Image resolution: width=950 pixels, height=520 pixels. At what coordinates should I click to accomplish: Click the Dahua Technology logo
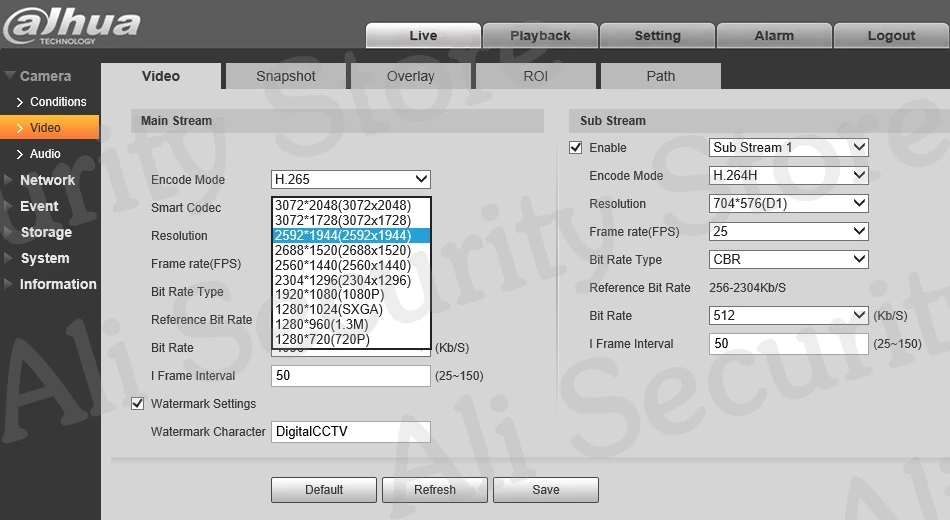click(x=71, y=25)
